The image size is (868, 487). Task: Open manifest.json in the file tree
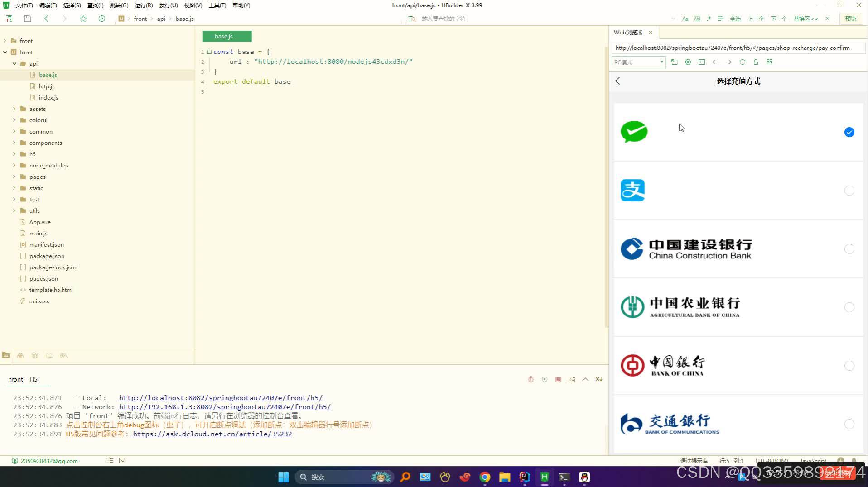(x=46, y=244)
